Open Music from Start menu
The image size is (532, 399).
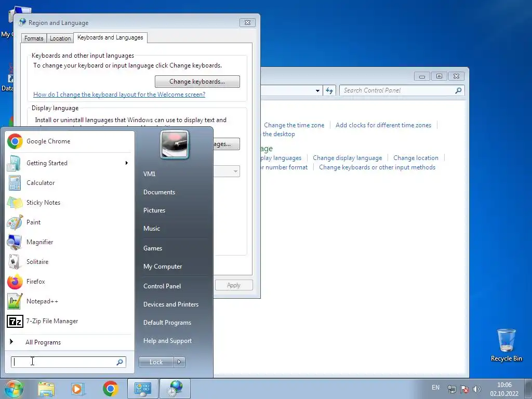point(152,229)
